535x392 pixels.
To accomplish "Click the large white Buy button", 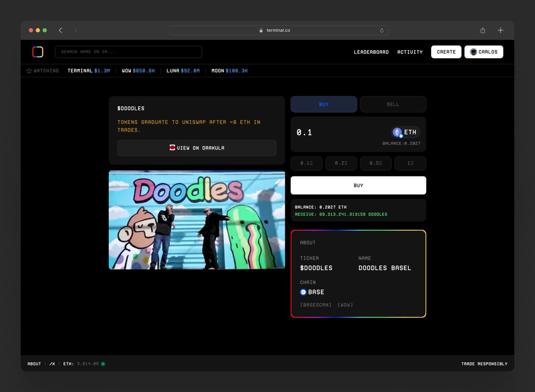I will [x=358, y=185].
